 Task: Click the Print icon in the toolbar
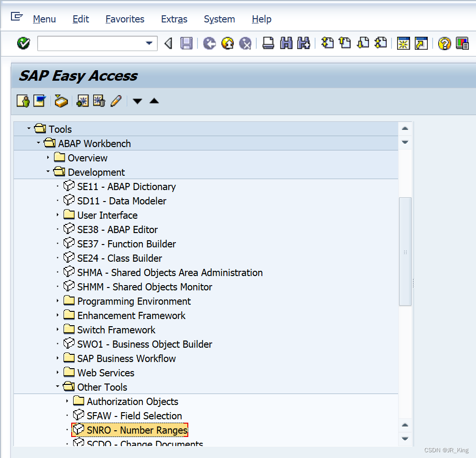pos(268,43)
